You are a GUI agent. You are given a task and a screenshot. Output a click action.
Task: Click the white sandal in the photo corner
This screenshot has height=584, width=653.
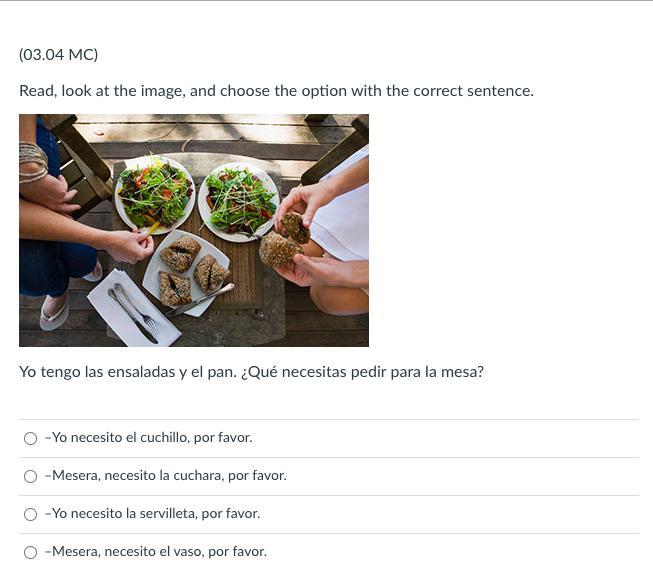pos(55,312)
